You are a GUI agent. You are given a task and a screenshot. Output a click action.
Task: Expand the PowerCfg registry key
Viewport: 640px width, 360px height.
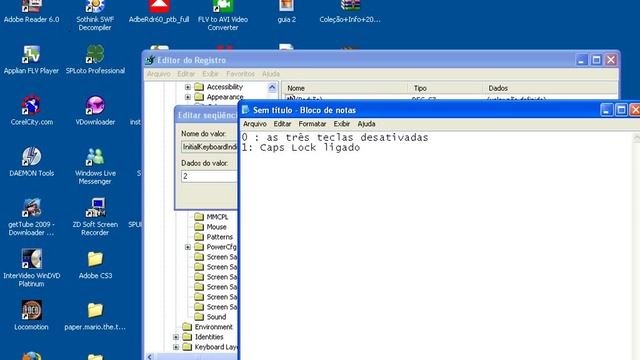coord(188,247)
